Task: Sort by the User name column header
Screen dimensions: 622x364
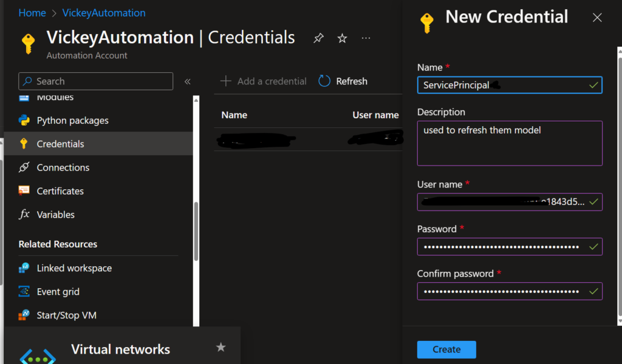Action: [x=375, y=115]
